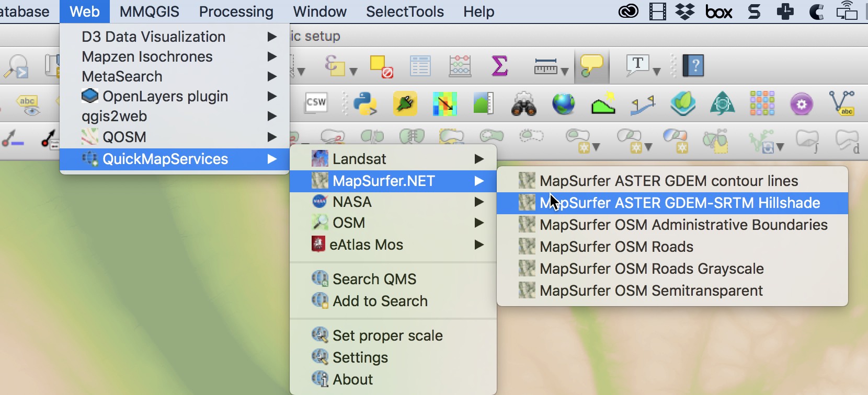This screenshot has width=868, height=395.
Task: Click the V-shaped abc label icon
Action: tap(842, 103)
